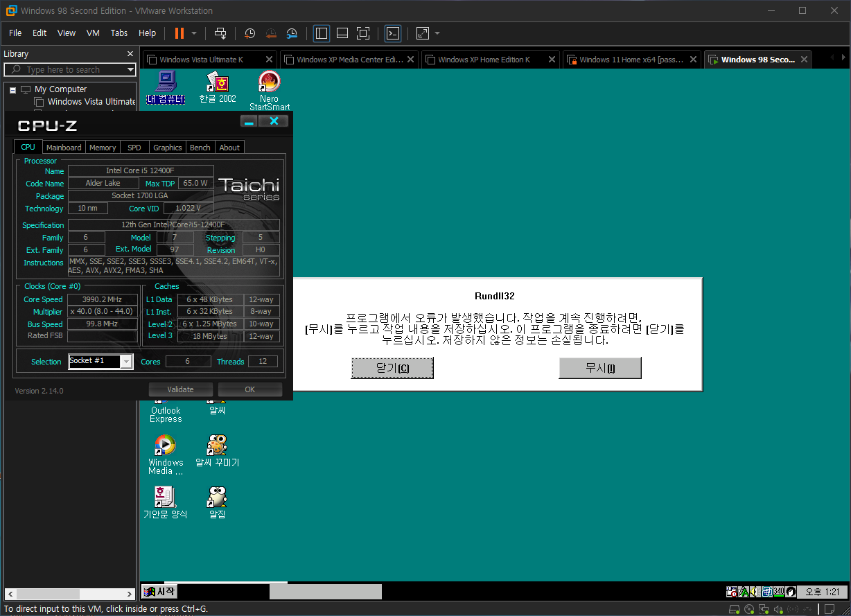Toggle the console view toolbar button

coord(393,33)
